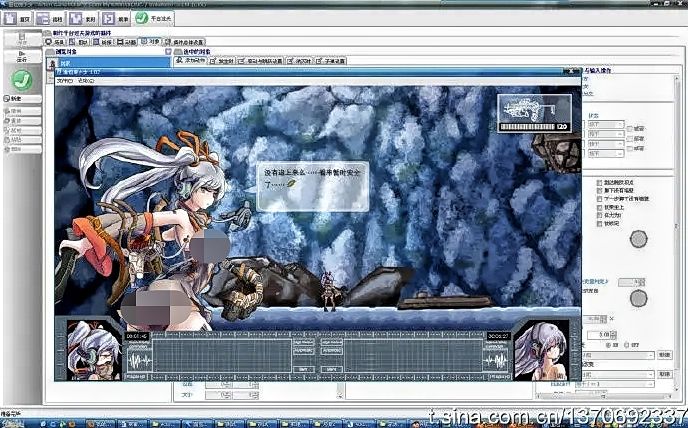Click the lowest left sidebar button
Image resolution: width=688 pixels, height=428 pixels.
(22, 149)
